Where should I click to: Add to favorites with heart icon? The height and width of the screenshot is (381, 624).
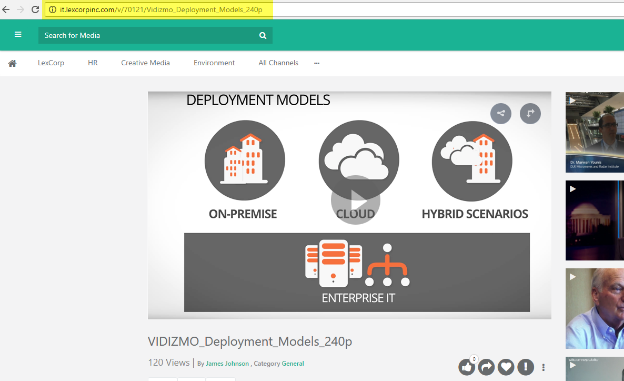click(x=506, y=367)
